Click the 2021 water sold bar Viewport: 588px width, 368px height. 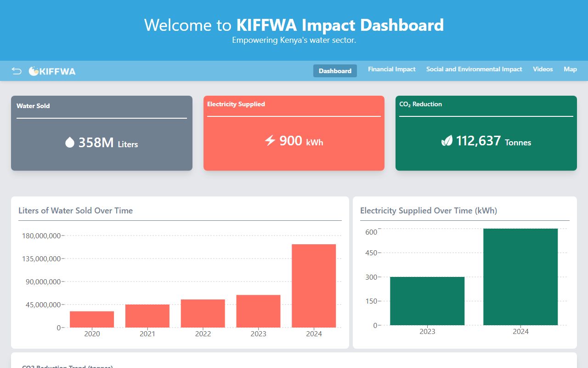tap(147, 316)
